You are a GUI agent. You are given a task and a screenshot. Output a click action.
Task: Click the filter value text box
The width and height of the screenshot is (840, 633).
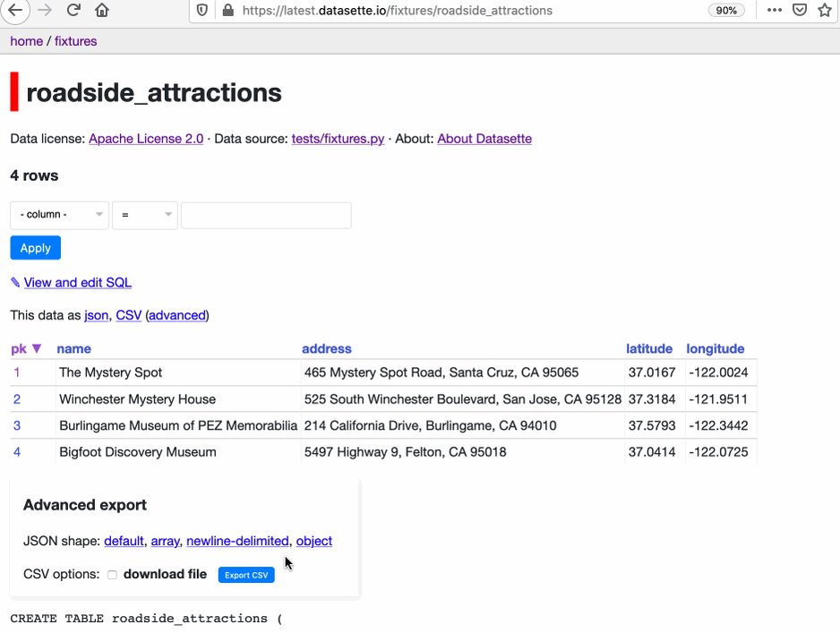pyautogui.click(x=266, y=215)
